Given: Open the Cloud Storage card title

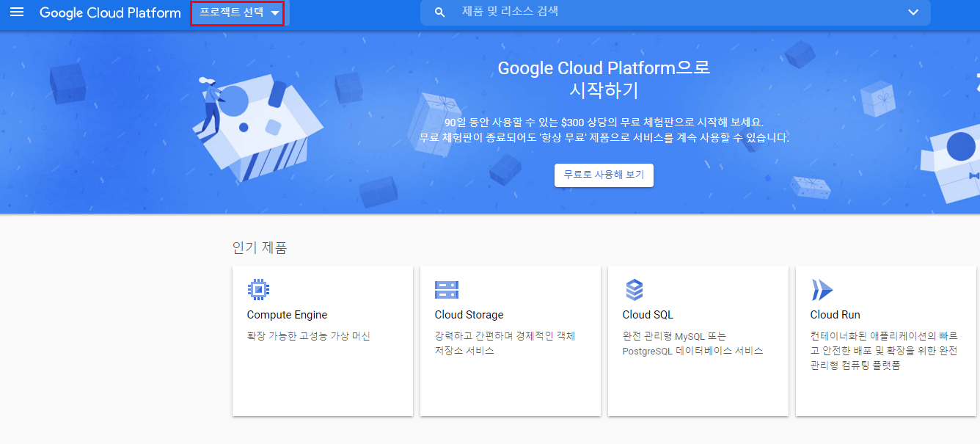Looking at the screenshot, I should [x=469, y=315].
